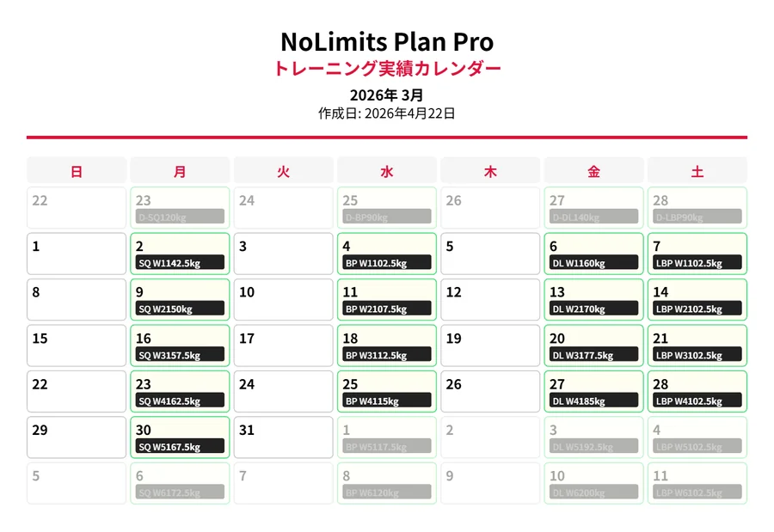The height and width of the screenshot is (532, 774).
Task: Click the greyed D-SQ120kg entry on February 23
Action: 180,217
